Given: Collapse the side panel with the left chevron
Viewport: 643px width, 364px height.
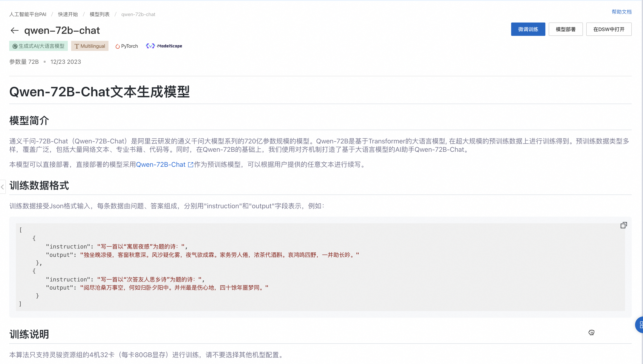Looking at the screenshot, I should click(x=3, y=187).
